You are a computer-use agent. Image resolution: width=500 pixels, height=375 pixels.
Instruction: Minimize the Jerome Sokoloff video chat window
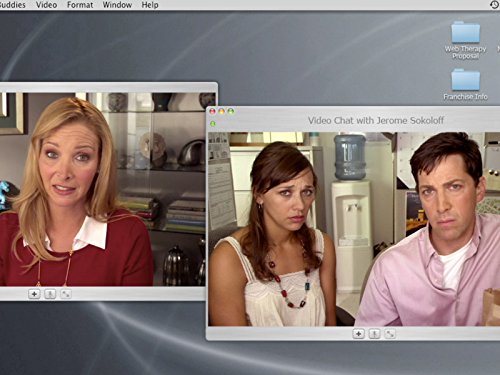click(222, 111)
